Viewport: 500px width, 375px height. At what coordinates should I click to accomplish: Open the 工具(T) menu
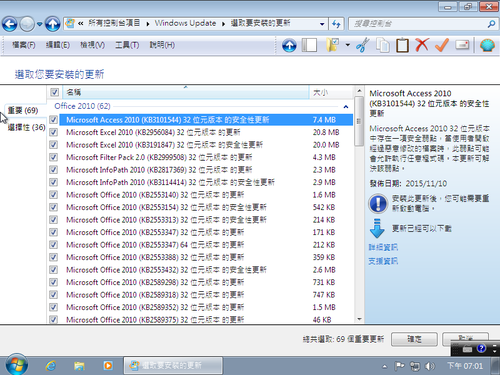tap(127, 45)
